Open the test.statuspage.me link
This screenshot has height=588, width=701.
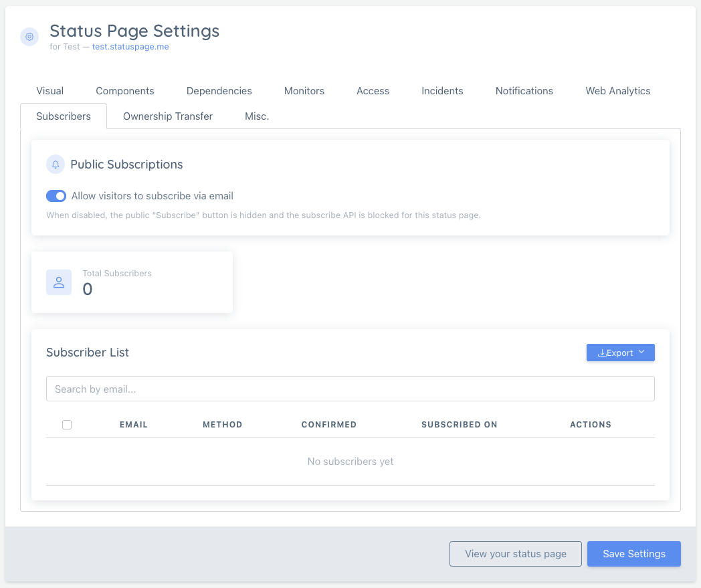coord(130,47)
